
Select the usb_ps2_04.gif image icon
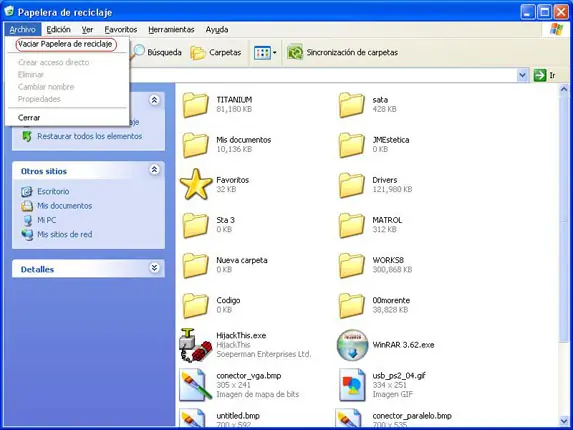coord(352,385)
